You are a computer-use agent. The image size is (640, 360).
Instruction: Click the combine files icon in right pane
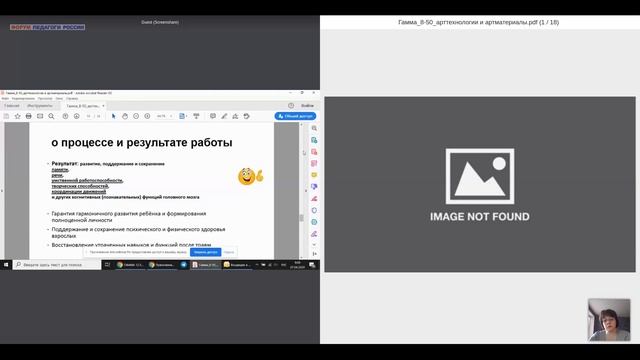[314, 187]
